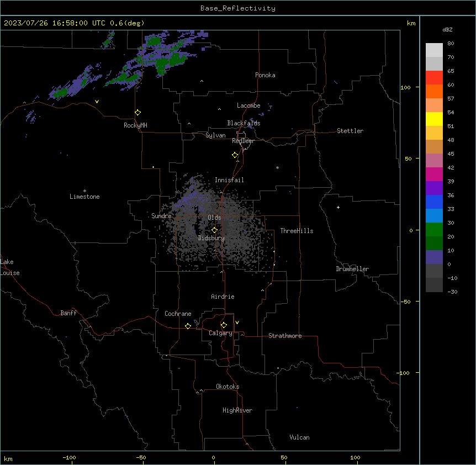
Task: Click the -30 value on the dBZ scale
Action: 452,292
